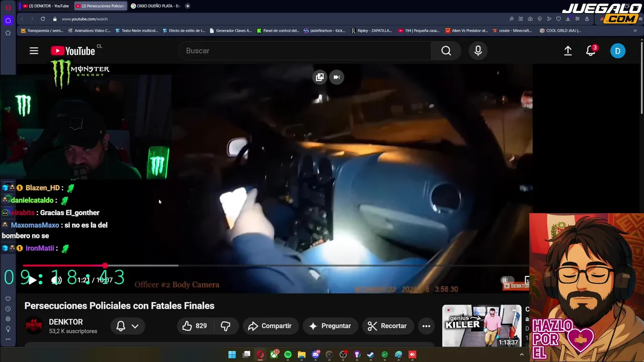Seek using the red progress bar scrubber
This screenshot has height=362, width=644.
point(105,265)
